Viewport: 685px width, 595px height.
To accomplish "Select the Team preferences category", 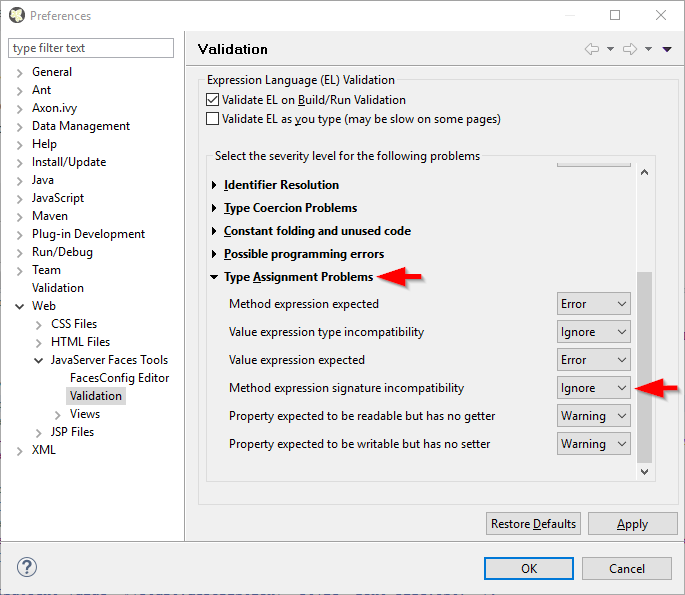I will [x=46, y=270].
